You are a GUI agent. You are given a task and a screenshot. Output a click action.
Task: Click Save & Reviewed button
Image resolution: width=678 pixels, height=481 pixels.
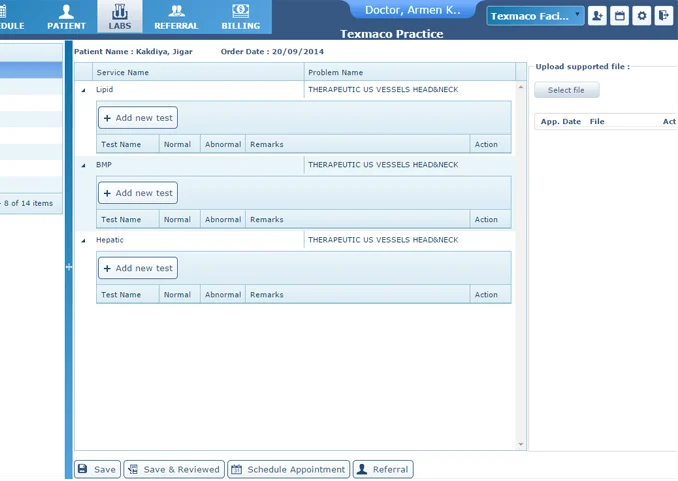point(174,469)
